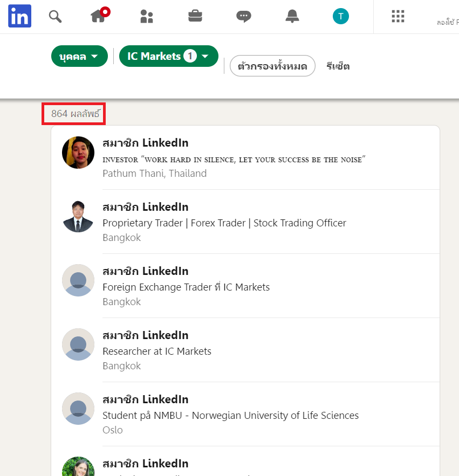Click รีเซ็ต to reset filters
459x476 pixels.
(x=338, y=66)
